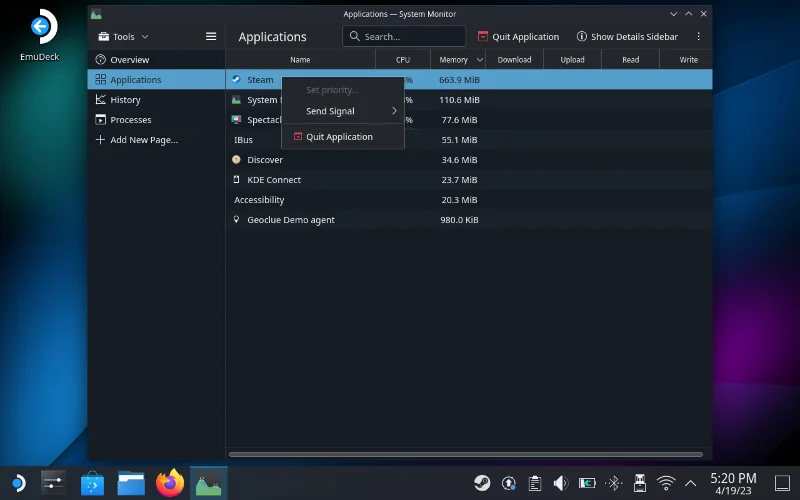Viewport: 800px width, 500px height.
Task: Click the Show Desktop button in taskbar
Action: [x=782, y=483]
